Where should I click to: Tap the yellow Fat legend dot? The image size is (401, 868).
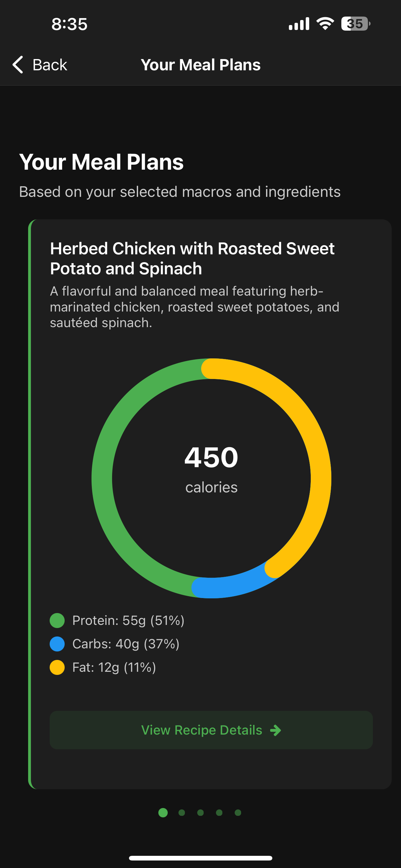point(57,667)
